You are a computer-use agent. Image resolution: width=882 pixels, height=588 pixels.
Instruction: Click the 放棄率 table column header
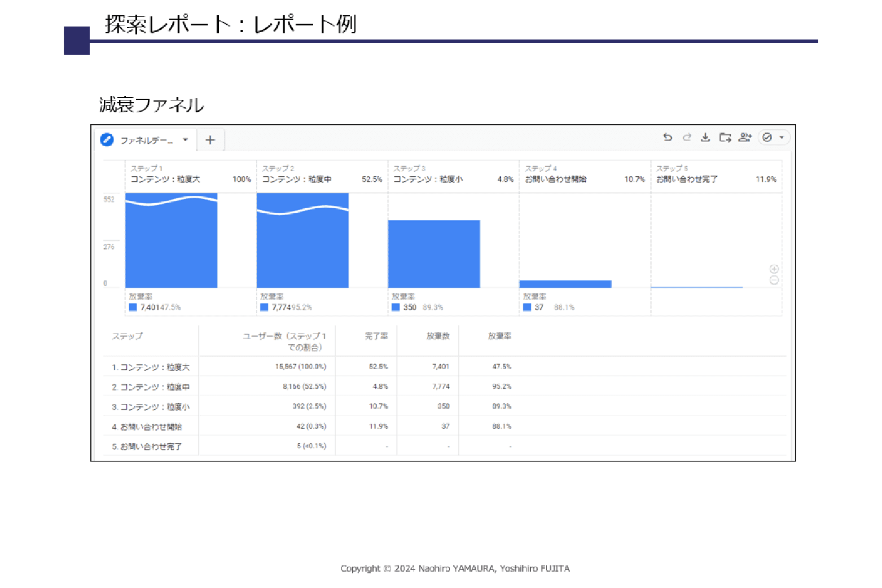tap(500, 336)
